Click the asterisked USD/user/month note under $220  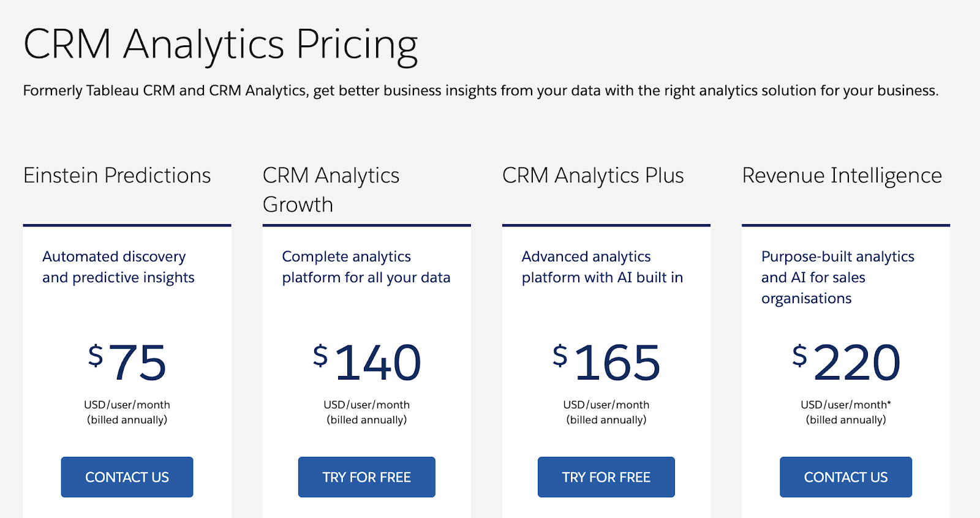tap(846, 405)
